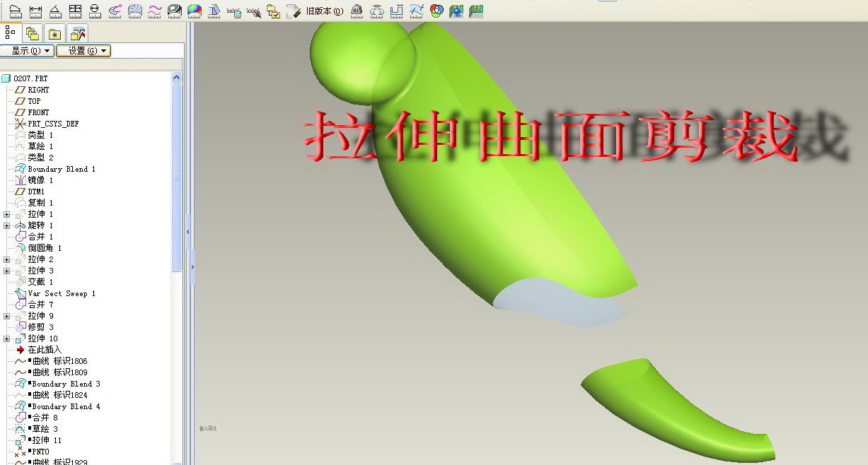Open the favorites folder tab
Screen dimensions: 868x465
tap(55, 33)
